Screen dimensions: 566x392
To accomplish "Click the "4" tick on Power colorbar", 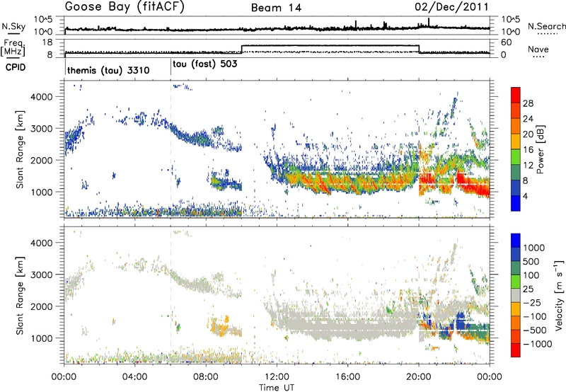I will pyautogui.click(x=525, y=196).
